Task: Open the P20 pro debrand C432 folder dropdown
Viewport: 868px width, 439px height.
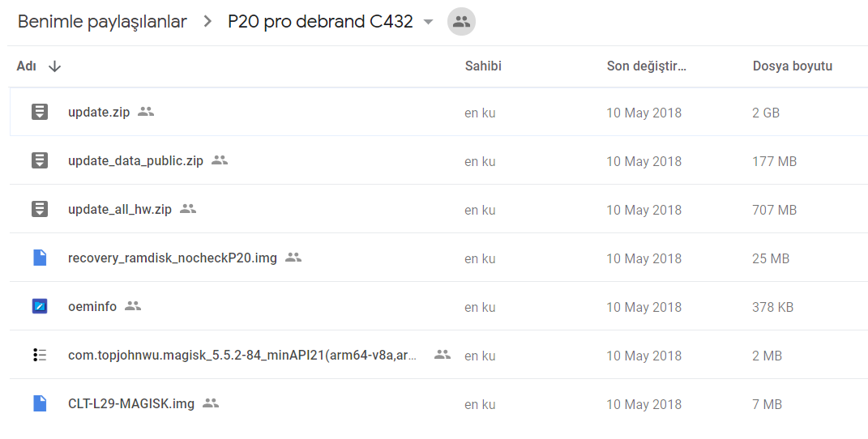Action: coord(428,22)
